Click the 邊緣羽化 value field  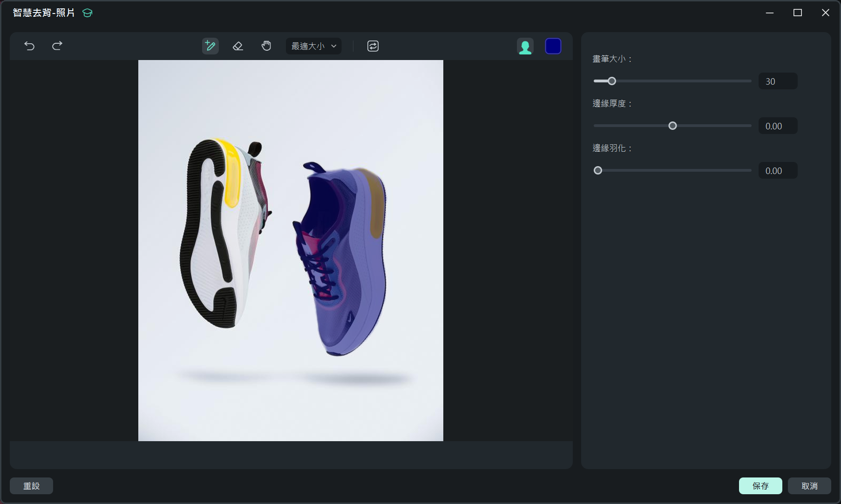click(778, 171)
